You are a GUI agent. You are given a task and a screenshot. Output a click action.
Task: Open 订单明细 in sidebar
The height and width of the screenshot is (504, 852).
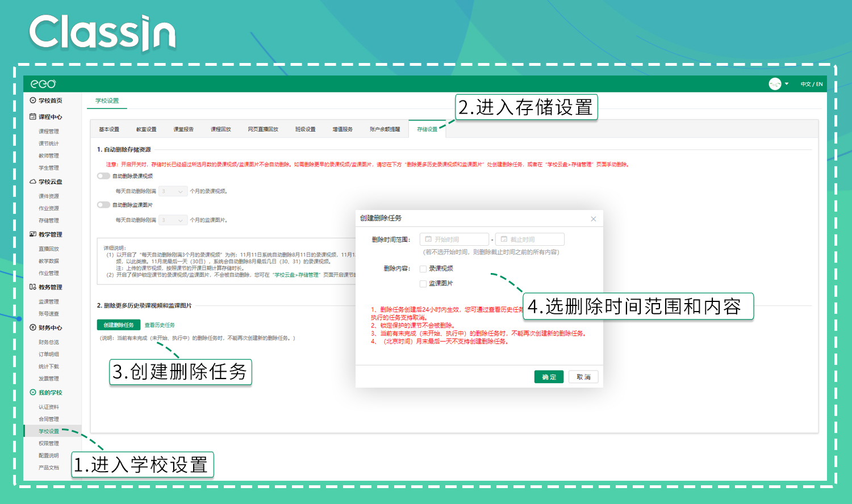[x=49, y=354]
